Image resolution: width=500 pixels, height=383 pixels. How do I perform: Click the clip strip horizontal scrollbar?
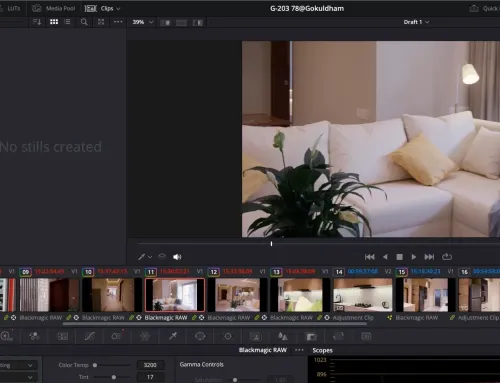(x=215, y=324)
